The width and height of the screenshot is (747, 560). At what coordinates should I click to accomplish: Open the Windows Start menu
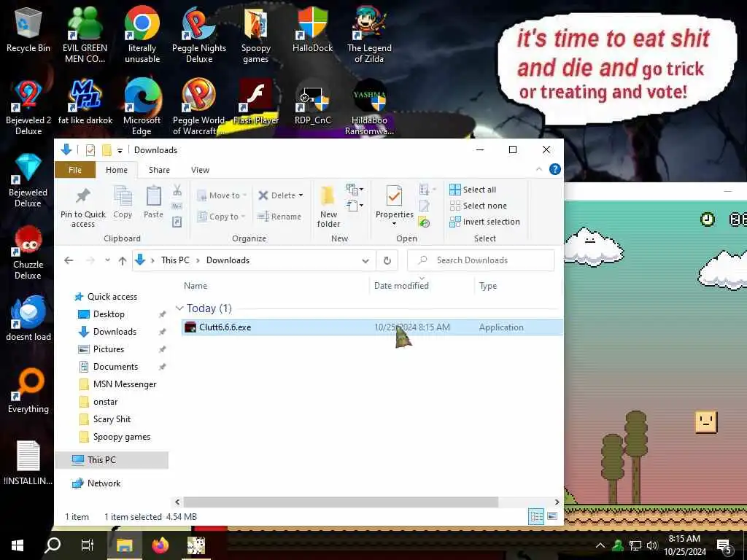[x=18, y=545]
